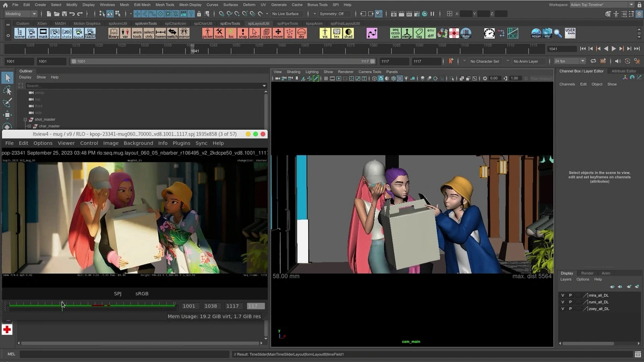Open USER tools from the shelf
This screenshot has width=644, height=362.
point(570,32)
